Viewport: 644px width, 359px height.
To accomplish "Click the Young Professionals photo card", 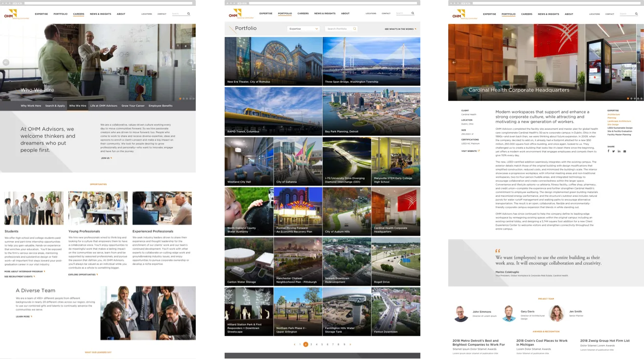I will coord(98,208).
